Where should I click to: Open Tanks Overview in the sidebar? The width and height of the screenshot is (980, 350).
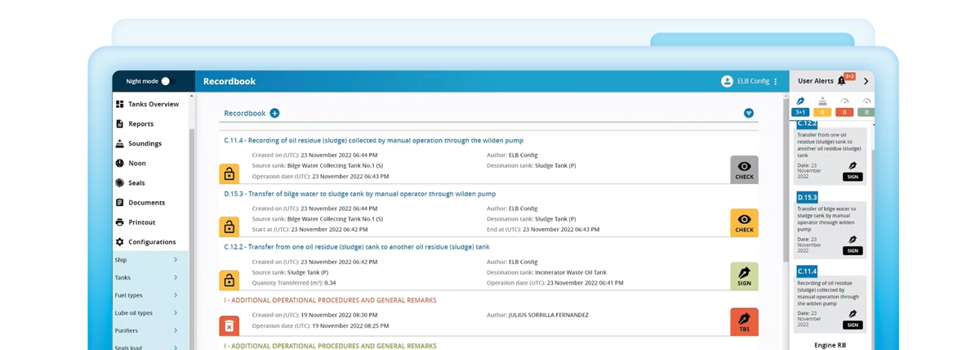pyautogui.click(x=153, y=104)
